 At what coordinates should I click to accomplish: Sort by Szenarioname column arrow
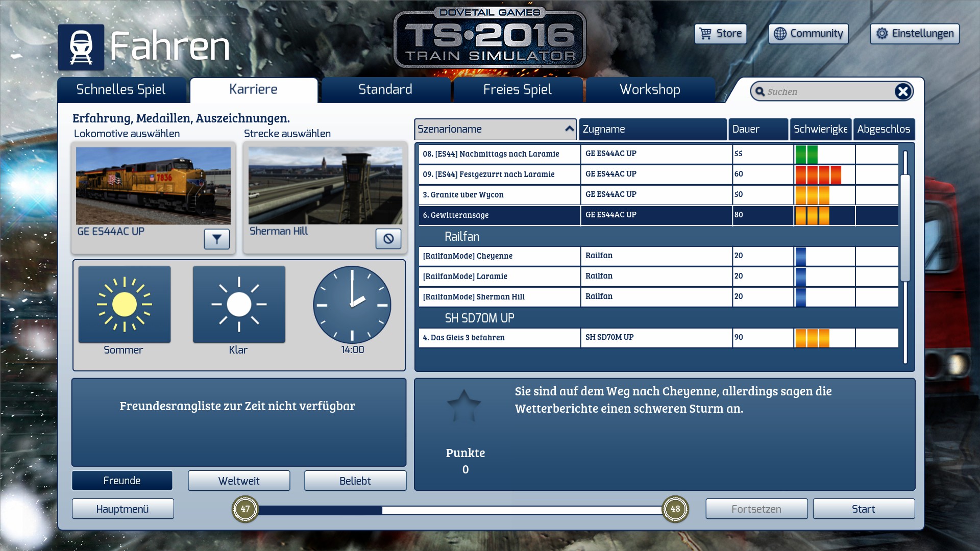569,129
